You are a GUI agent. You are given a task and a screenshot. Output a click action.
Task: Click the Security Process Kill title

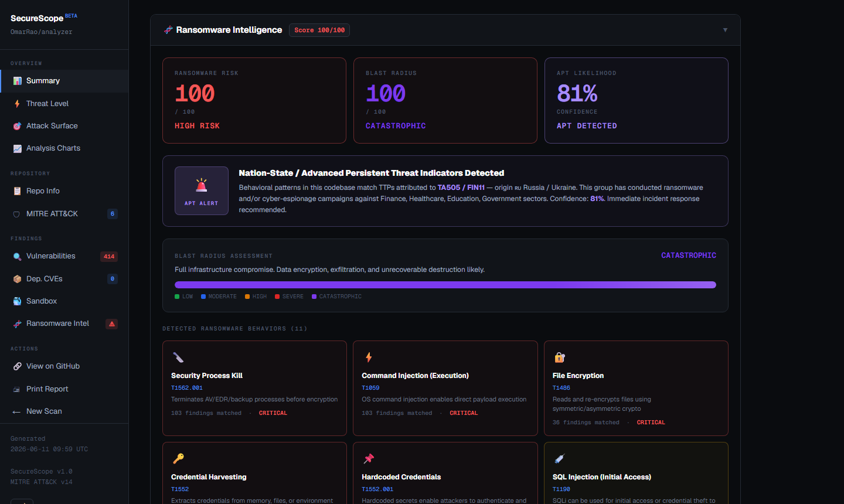click(207, 376)
